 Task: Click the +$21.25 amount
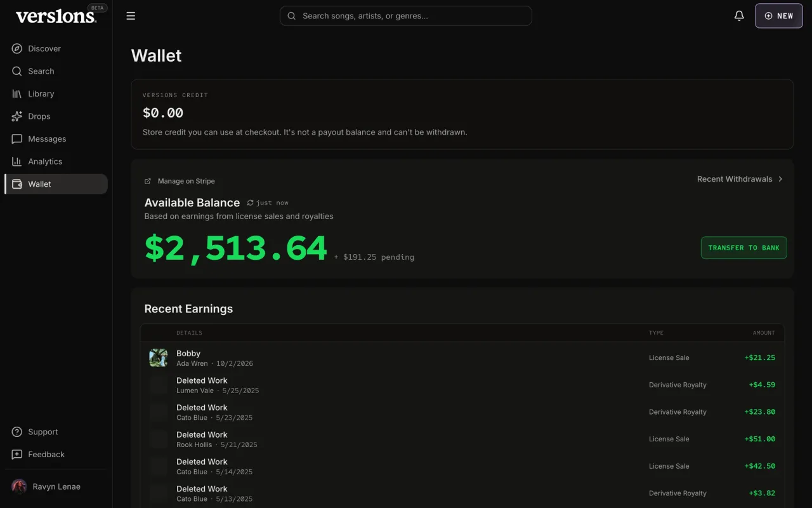pos(760,358)
